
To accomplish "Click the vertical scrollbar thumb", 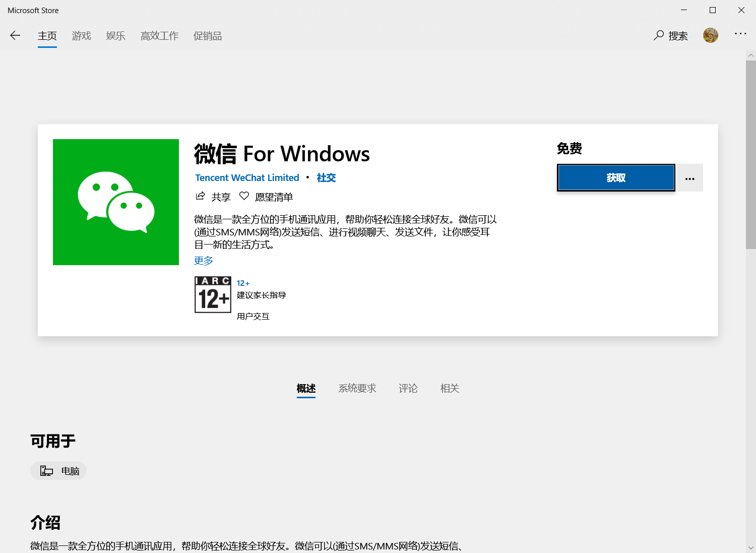I will tap(751, 154).
